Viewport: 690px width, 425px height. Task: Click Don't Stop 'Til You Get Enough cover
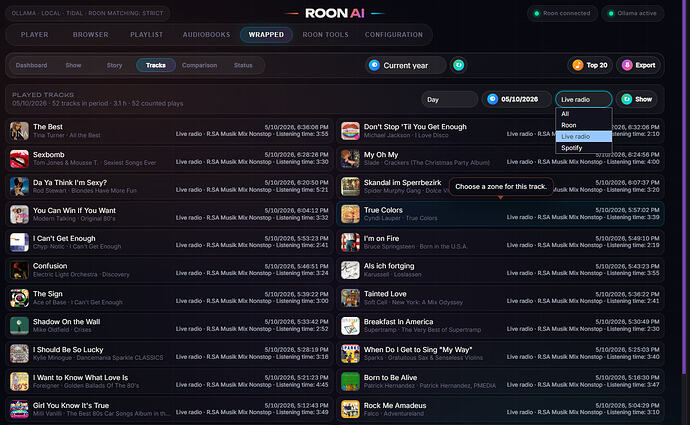[x=350, y=131]
